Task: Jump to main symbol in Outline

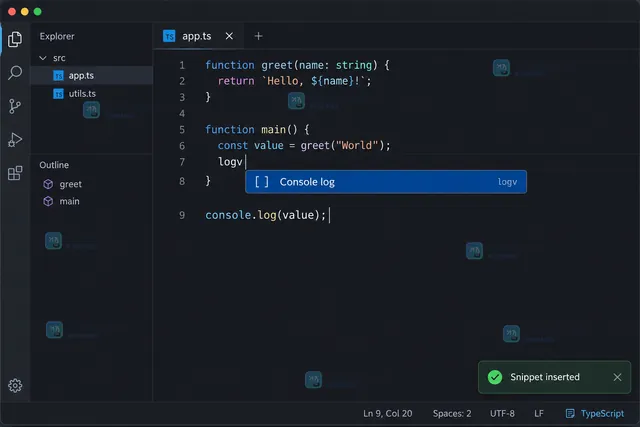Action: (x=69, y=201)
